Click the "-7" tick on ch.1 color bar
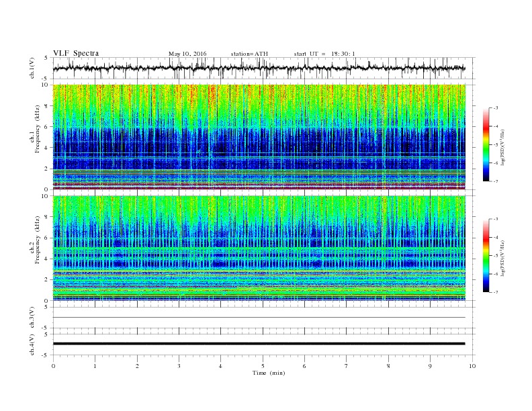The height and width of the screenshot is (411, 532). pos(496,181)
